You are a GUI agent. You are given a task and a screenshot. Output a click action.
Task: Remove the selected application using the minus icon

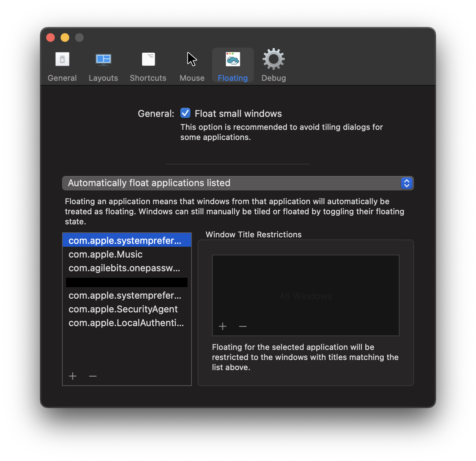coord(93,376)
